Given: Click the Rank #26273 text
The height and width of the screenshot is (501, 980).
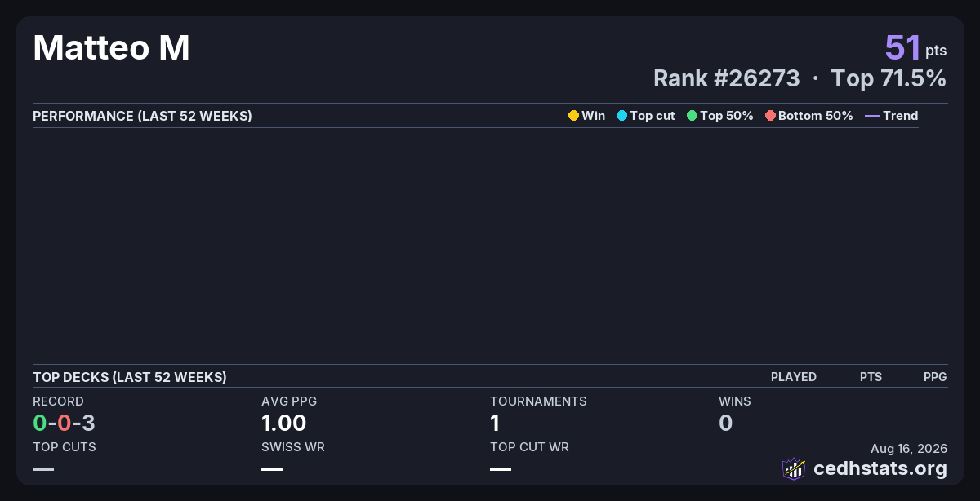Looking at the screenshot, I should 726,78.
